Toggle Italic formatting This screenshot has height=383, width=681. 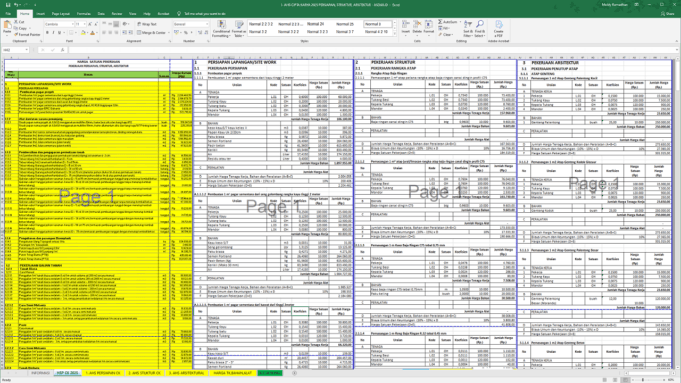click(53, 33)
